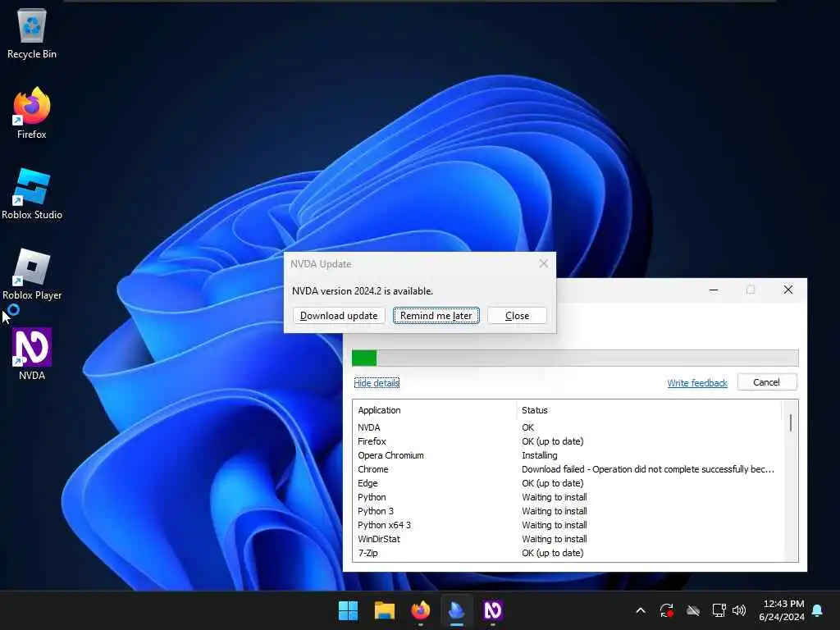Screen dimensions: 840x630
Task: Select the Firefox row in the list
Action: point(568,441)
